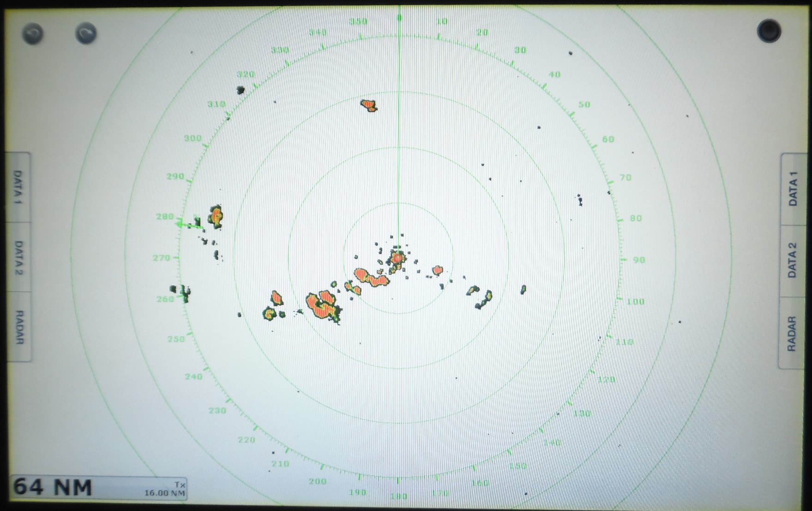Select the orange echo near bearing 350

coord(368,105)
